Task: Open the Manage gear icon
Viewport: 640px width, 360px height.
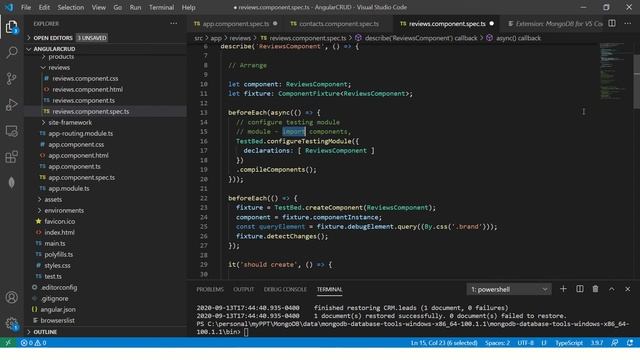Action: pyautogui.click(x=11, y=323)
